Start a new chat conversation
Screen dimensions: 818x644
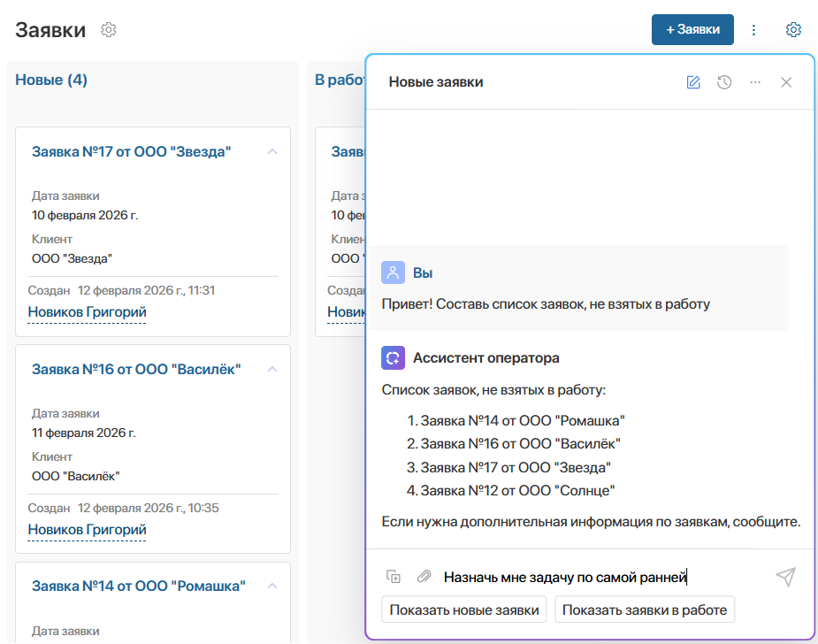(x=693, y=81)
